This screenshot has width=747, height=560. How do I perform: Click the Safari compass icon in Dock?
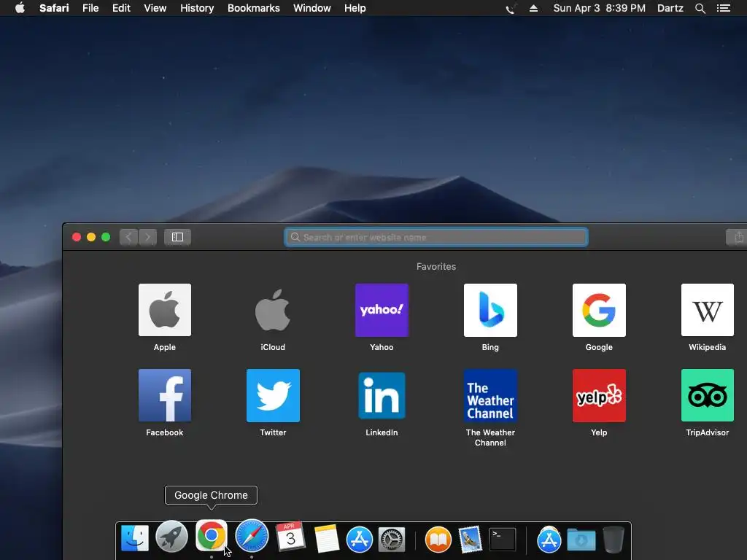(x=252, y=536)
